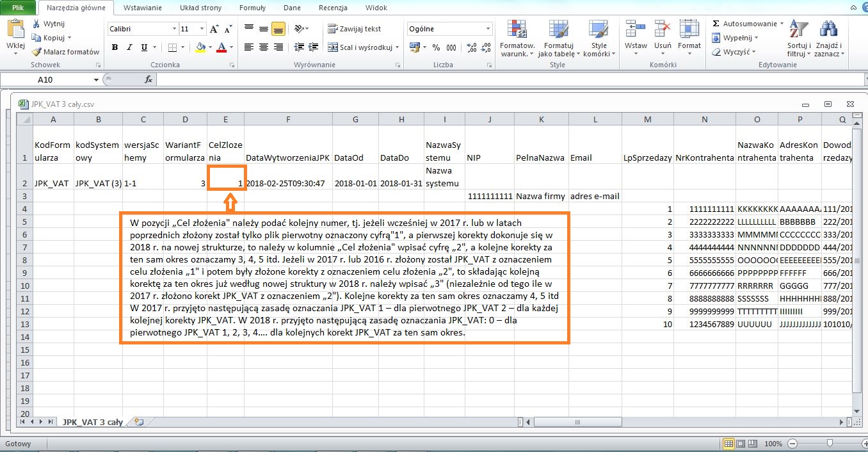Open the Name Box dropdown arrow
This screenshot has height=452, width=868.
point(97,80)
